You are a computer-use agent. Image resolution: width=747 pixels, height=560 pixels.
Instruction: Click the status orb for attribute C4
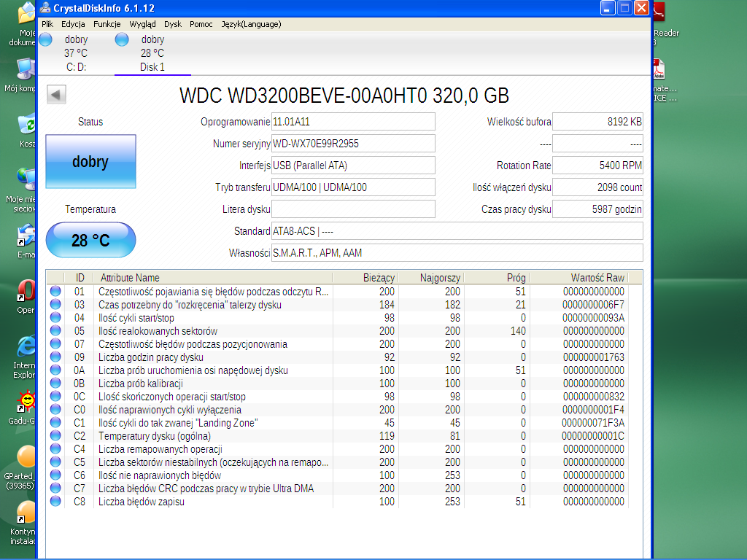point(55,448)
